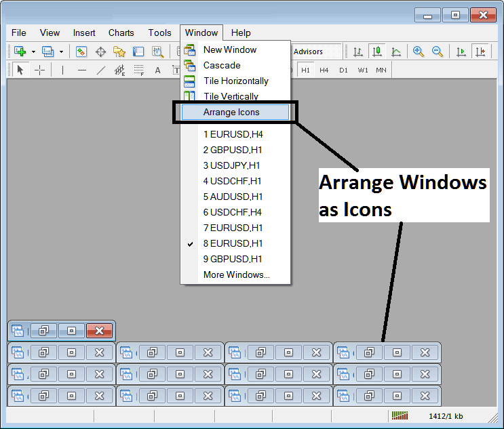
Task: Toggle Chart Shift button
Action: click(481, 52)
